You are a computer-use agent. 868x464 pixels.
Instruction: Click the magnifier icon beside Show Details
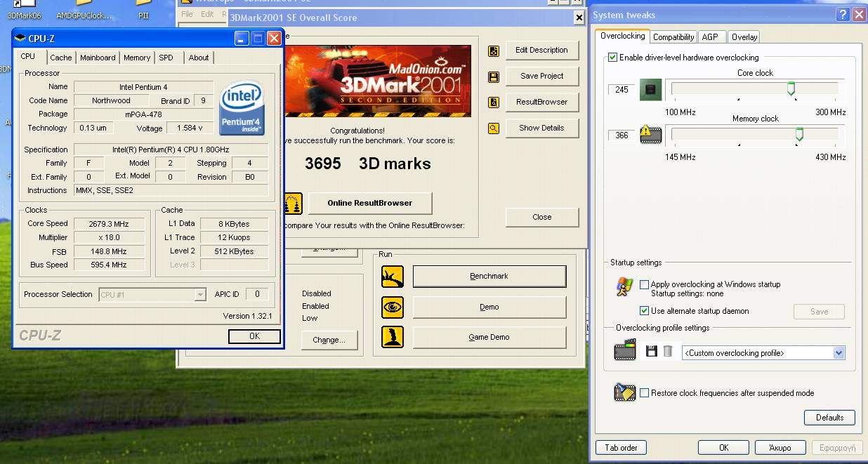(494, 128)
